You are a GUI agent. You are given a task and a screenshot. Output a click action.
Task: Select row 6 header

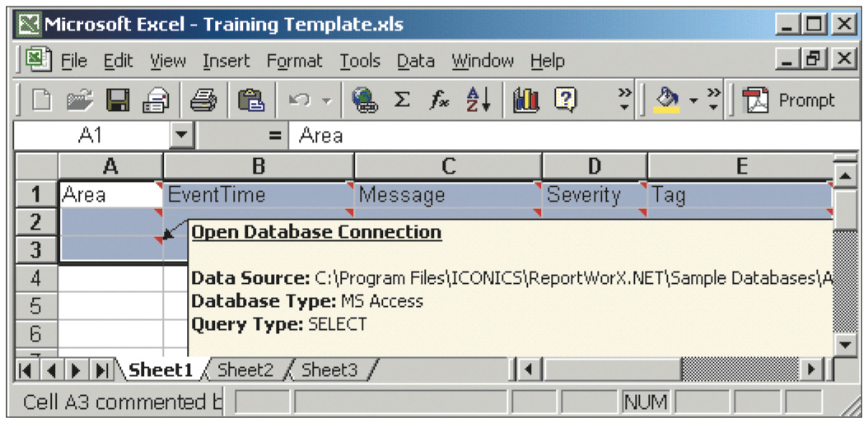coord(36,333)
